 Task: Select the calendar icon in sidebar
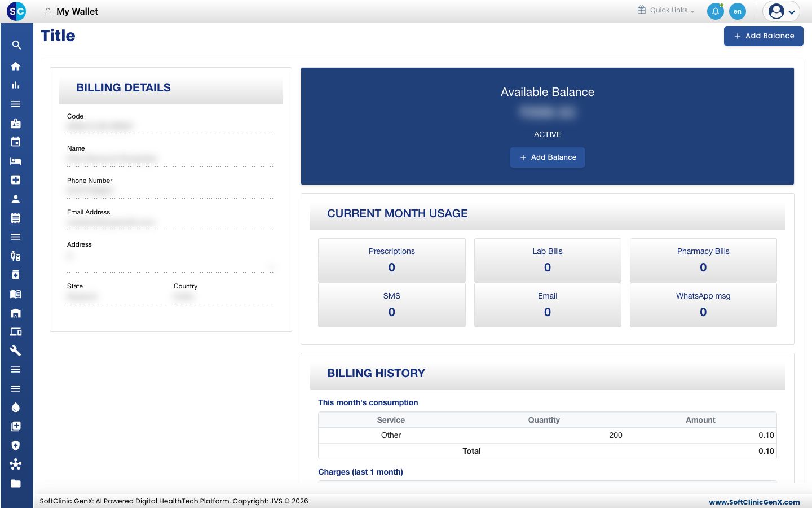click(x=16, y=142)
